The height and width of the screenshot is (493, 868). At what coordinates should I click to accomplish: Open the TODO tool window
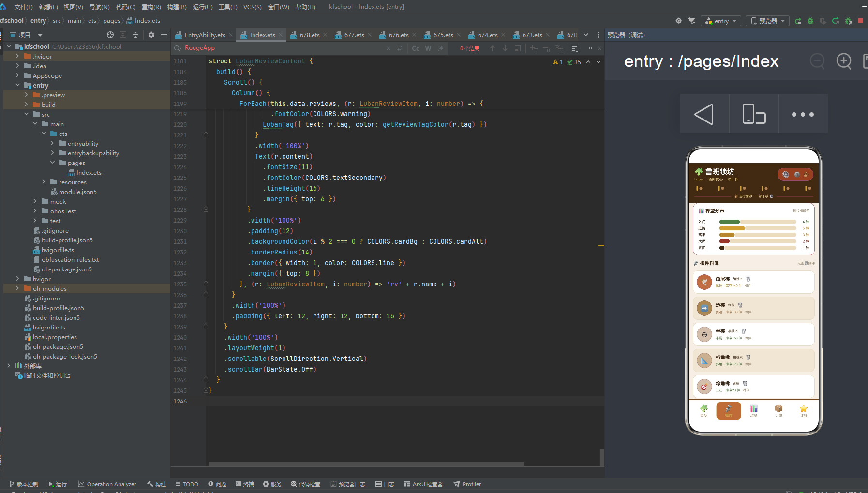point(187,484)
